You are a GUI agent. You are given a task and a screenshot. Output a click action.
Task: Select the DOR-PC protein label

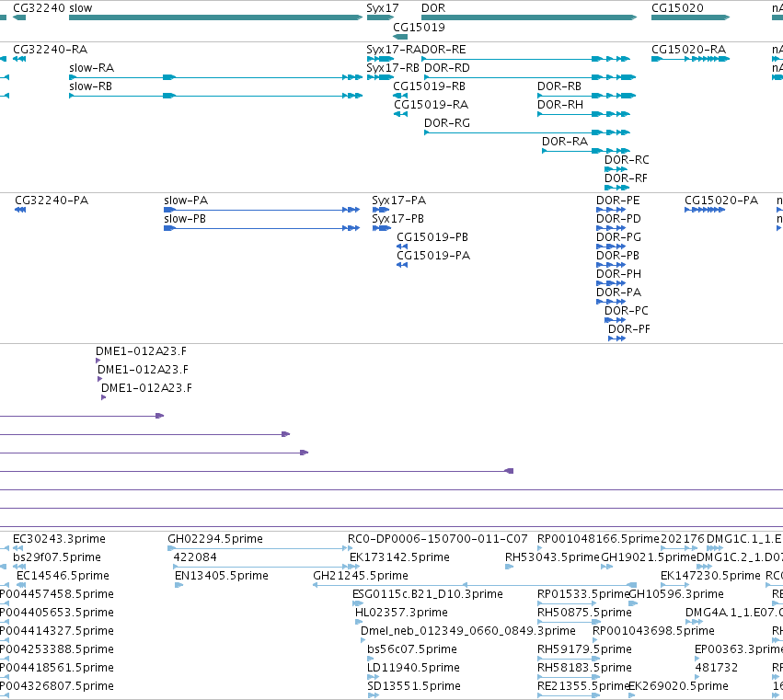(627, 312)
